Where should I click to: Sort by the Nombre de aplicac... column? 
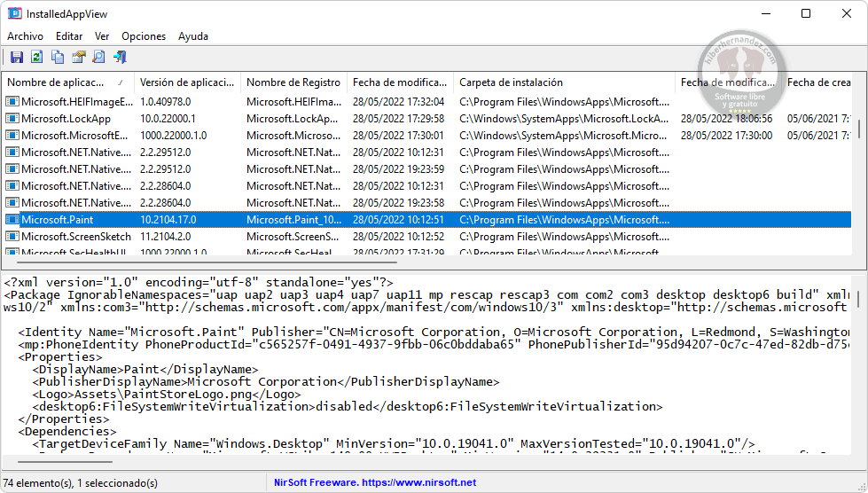pyautogui.click(x=67, y=82)
